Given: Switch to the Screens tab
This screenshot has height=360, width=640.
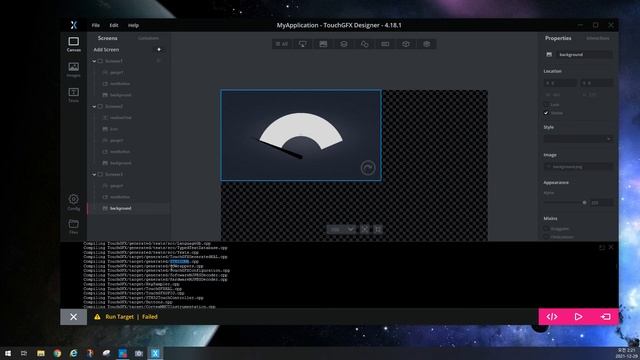Looking at the screenshot, I should (108, 38).
